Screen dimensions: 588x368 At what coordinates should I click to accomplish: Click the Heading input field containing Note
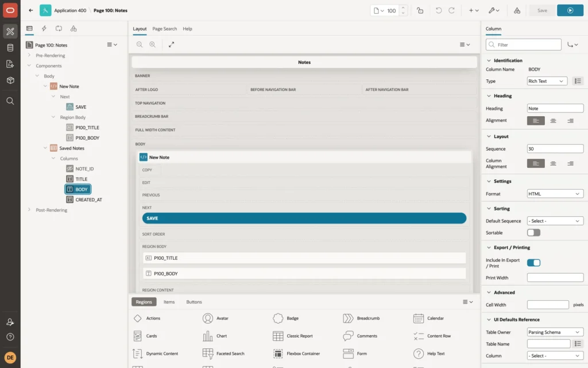click(555, 109)
